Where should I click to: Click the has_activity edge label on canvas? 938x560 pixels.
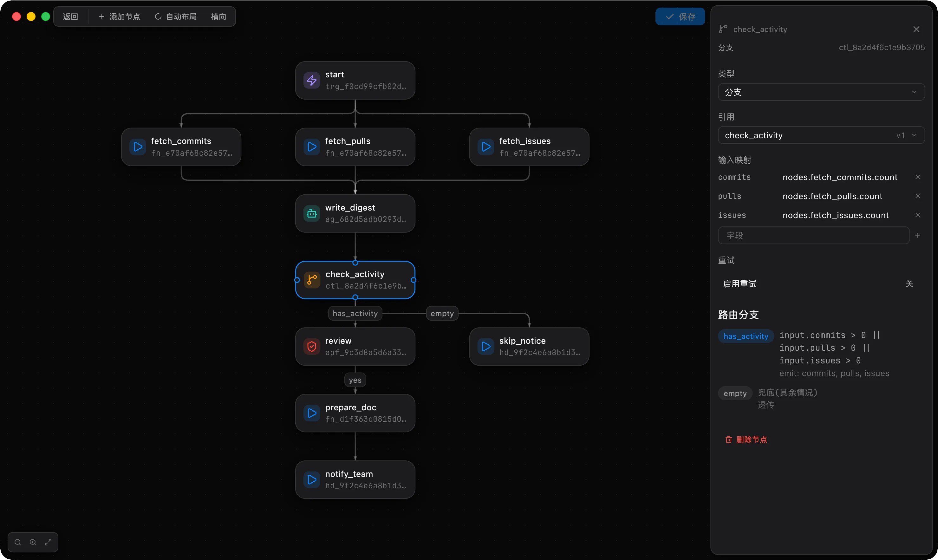355,313
